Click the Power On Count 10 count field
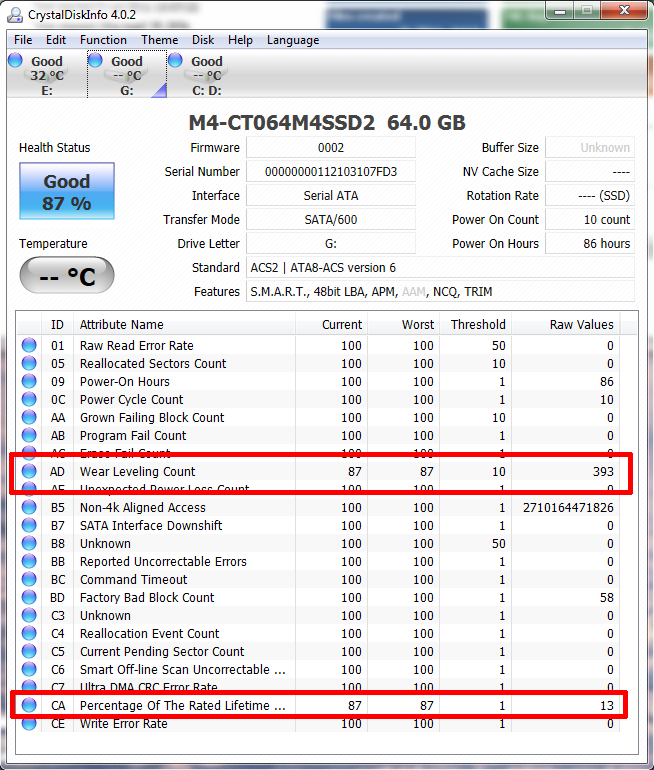The width and height of the screenshot is (654, 770). tap(590, 220)
